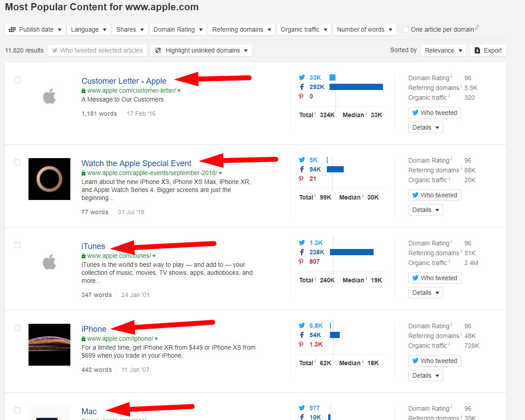525x420 pixels.
Task: Click the iPhone article thumbnail image
Action: (49, 345)
